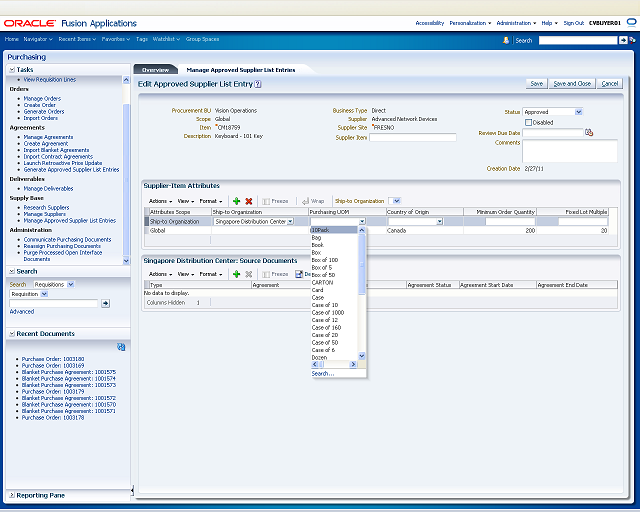Switch to the Overview tab

tap(155, 70)
